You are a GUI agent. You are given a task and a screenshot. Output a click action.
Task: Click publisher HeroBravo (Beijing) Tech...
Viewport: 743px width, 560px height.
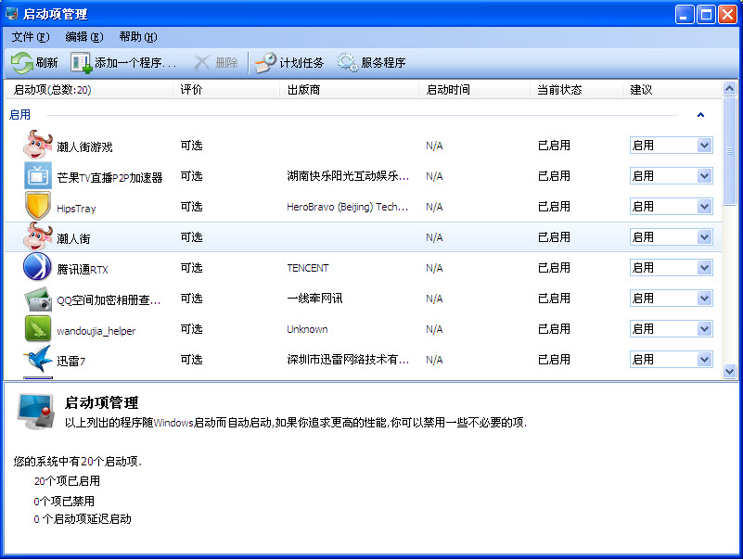tap(347, 207)
